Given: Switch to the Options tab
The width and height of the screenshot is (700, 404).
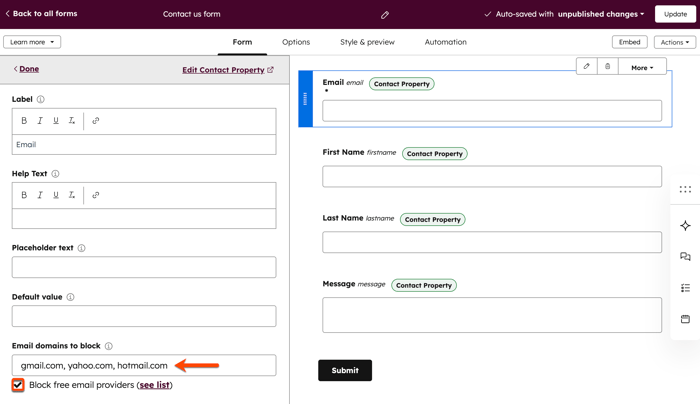Looking at the screenshot, I should click(296, 42).
